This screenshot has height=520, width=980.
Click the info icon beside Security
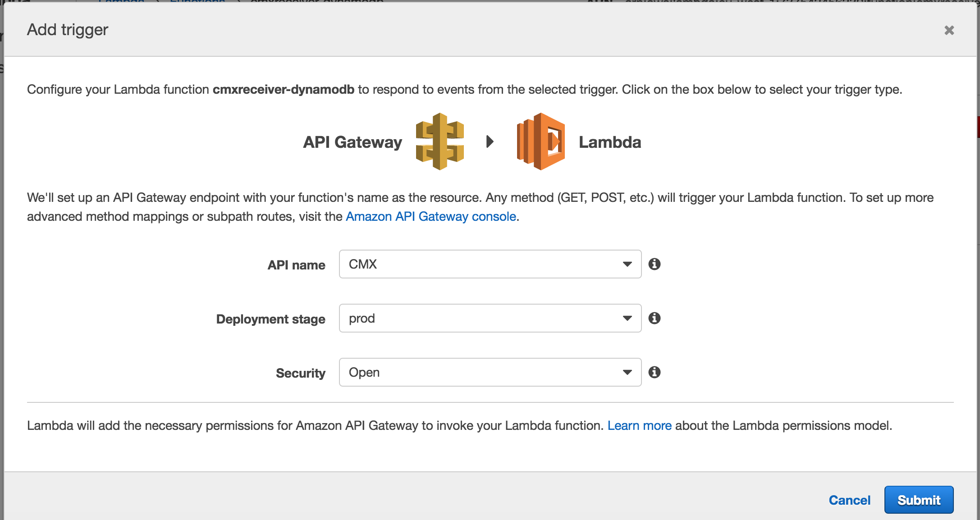click(655, 372)
